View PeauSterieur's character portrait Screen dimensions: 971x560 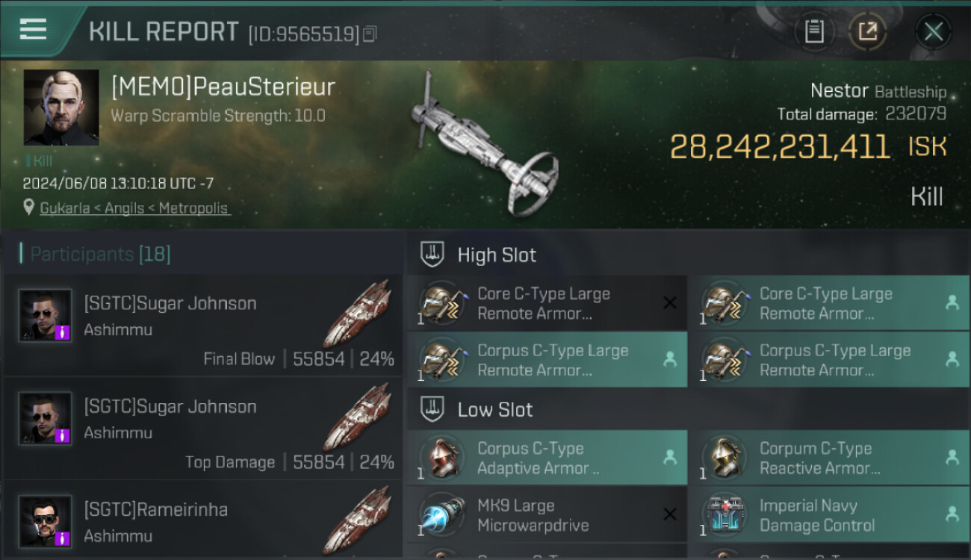[x=61, y=108]
